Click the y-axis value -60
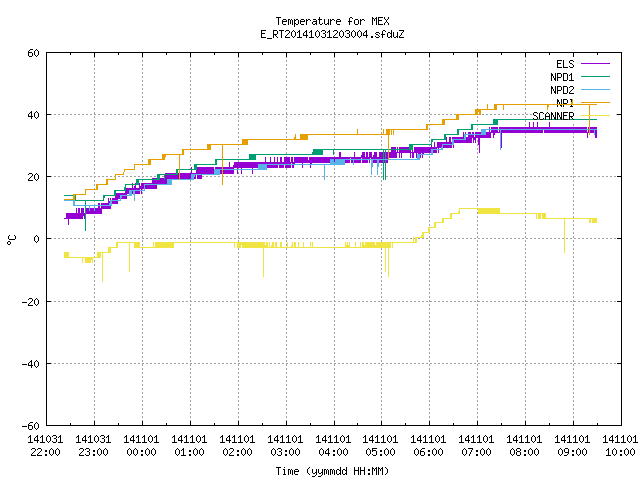Image resolution: width=640 pixels, height=480 pixels. tap(31, 427)
